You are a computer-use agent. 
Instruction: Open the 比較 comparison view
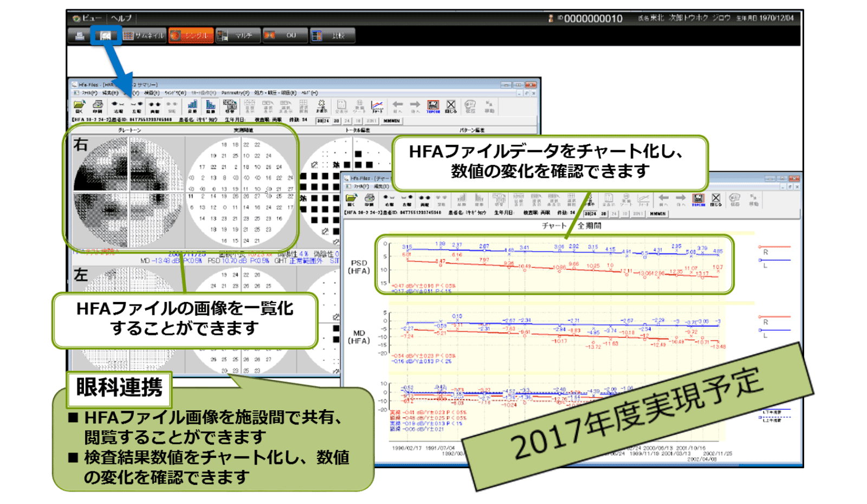pyautogui.click(x=332, y=36)
